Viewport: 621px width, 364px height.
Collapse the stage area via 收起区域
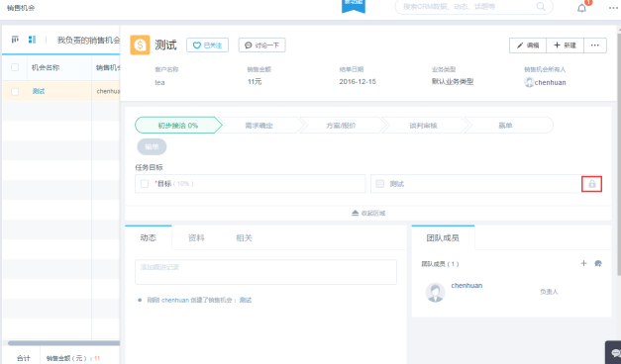tap(368, 213)
